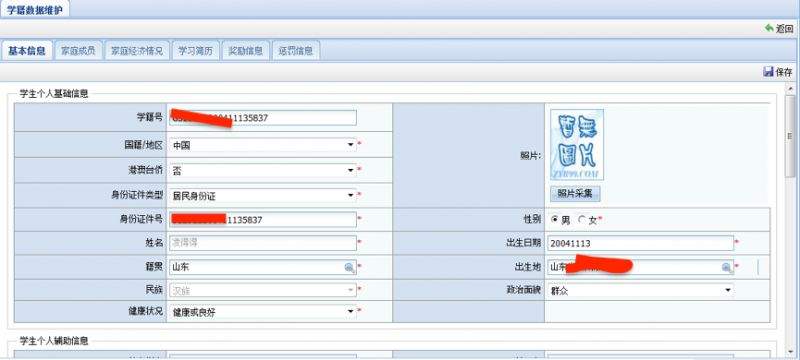This screenshot has width=800, height=360.
Task: Switch to the 家庭经济情况 tab
Action: point(137,50)
